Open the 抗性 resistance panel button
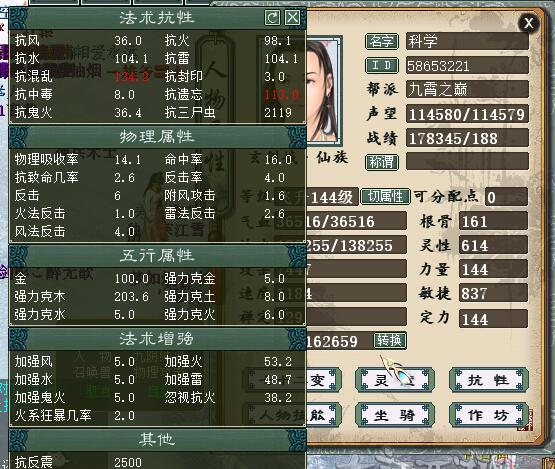This screenshot has width=555, height=469. click(488, 380)
